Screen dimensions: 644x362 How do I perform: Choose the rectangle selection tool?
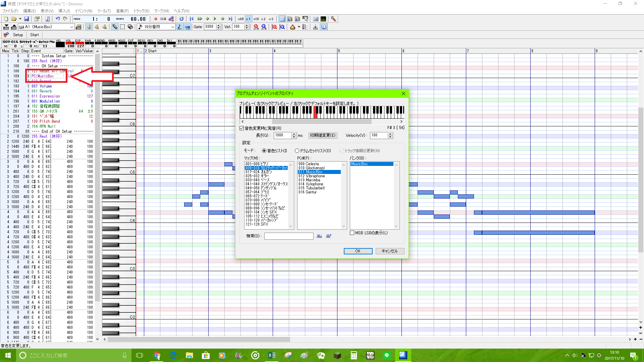pyautogui.click(x=122, y=27)
